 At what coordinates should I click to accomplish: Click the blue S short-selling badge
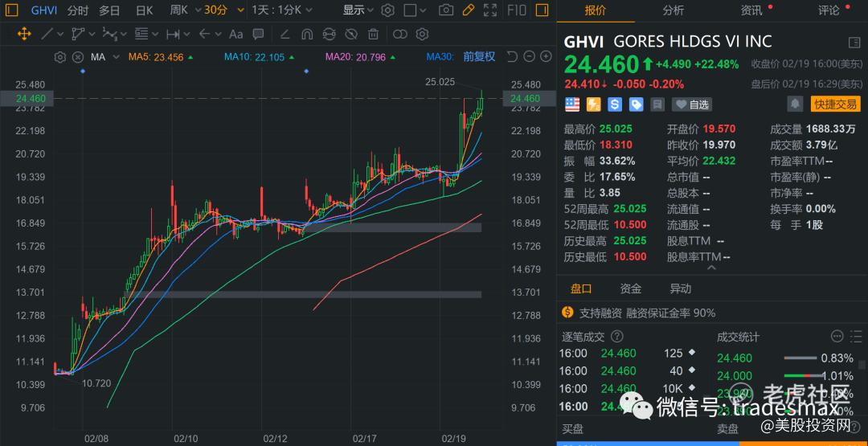point(615,104)
